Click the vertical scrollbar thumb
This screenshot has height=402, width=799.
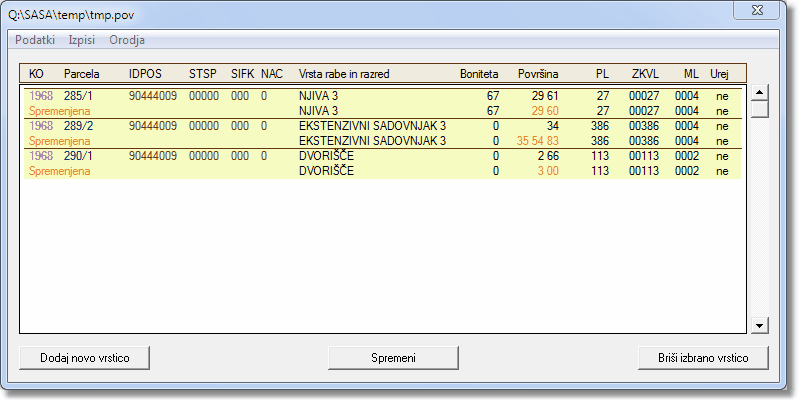759,109
